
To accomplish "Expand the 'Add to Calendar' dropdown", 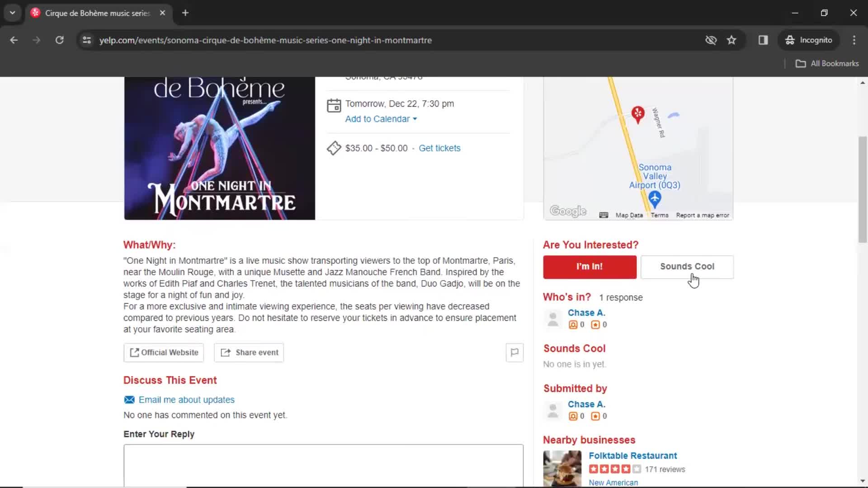I will pos(381,118).
